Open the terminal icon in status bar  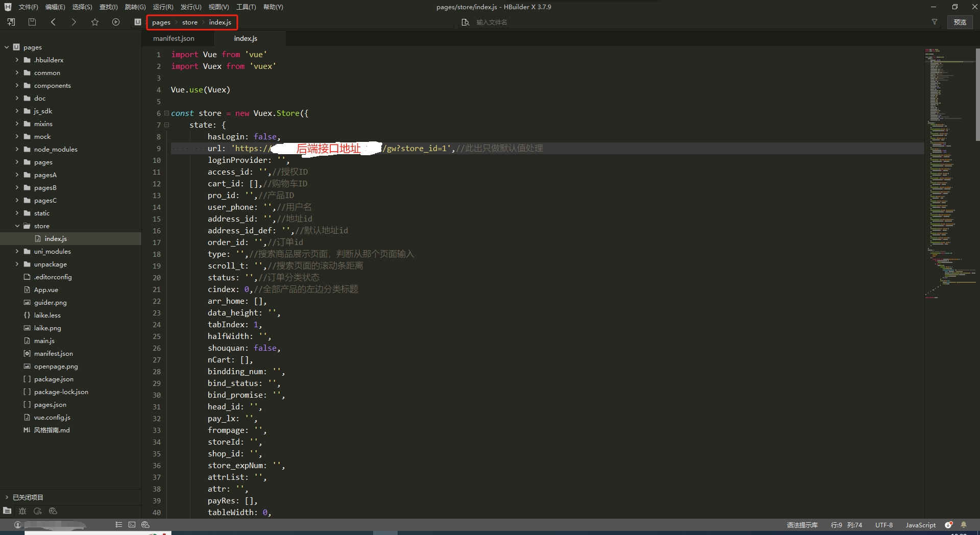click(x=132, y=525)
